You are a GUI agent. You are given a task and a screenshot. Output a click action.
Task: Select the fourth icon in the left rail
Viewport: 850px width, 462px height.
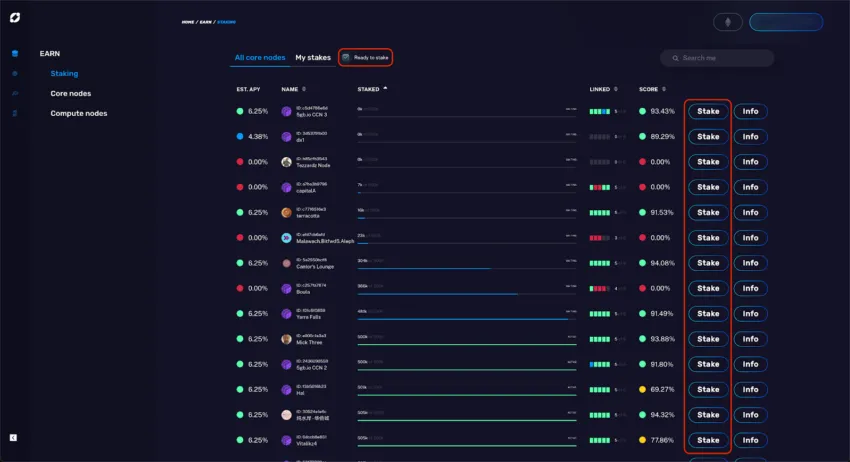[15, 113]
